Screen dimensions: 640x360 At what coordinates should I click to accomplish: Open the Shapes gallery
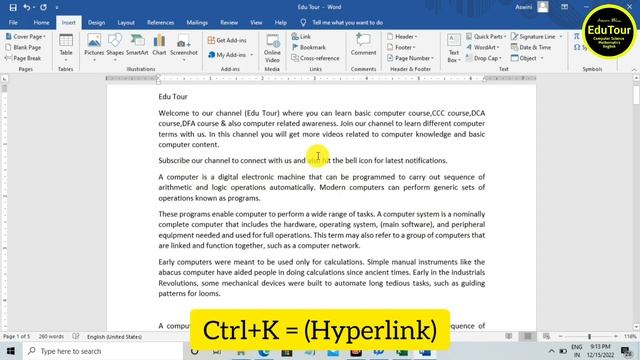115,47
